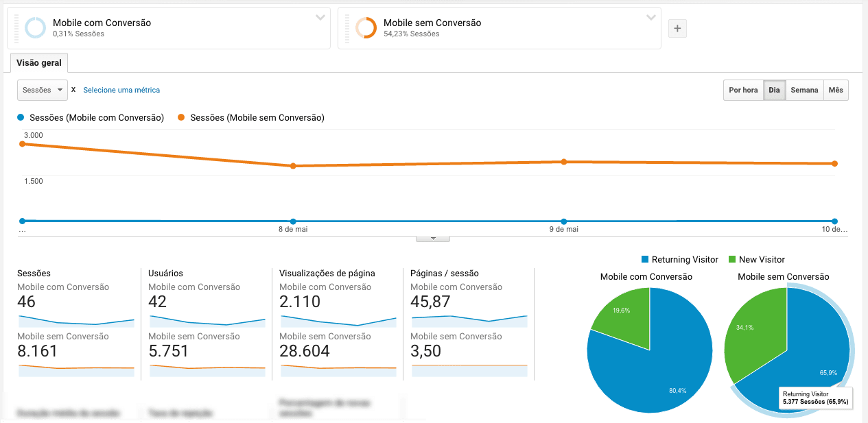The image size is (868, 423).
Task: Add a new segment using the plus icon
Action: click(677, 28)
